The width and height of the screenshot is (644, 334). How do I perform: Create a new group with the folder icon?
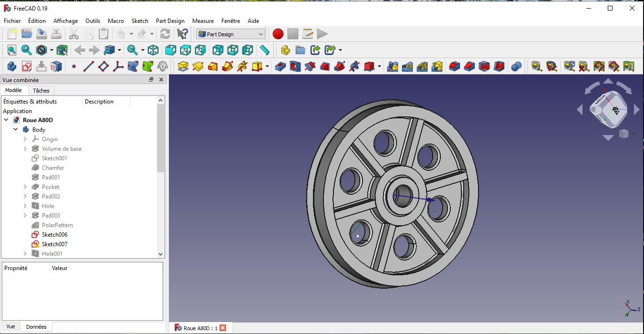click(300, 50)
